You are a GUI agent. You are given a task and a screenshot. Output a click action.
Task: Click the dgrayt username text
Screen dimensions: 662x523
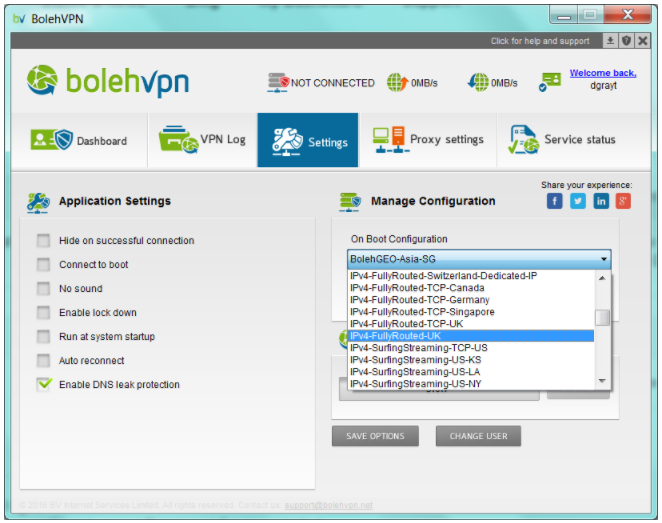603,85
